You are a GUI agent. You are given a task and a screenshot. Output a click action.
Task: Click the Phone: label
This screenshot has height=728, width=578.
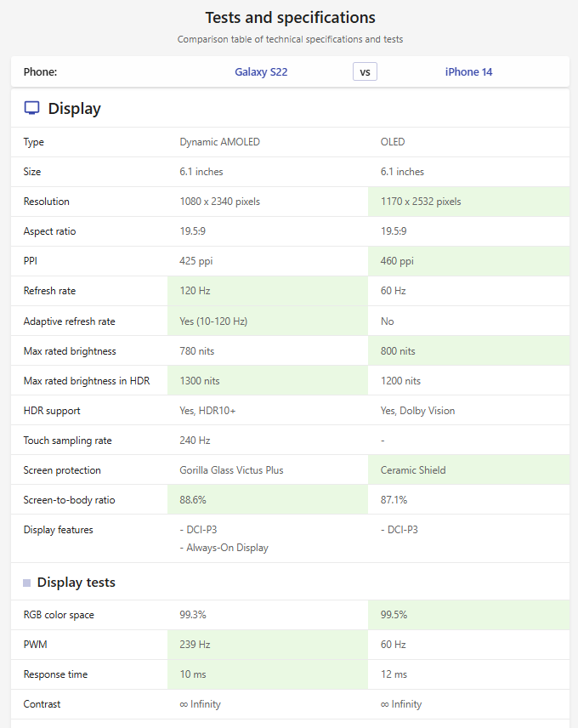[x=40, y=72]
